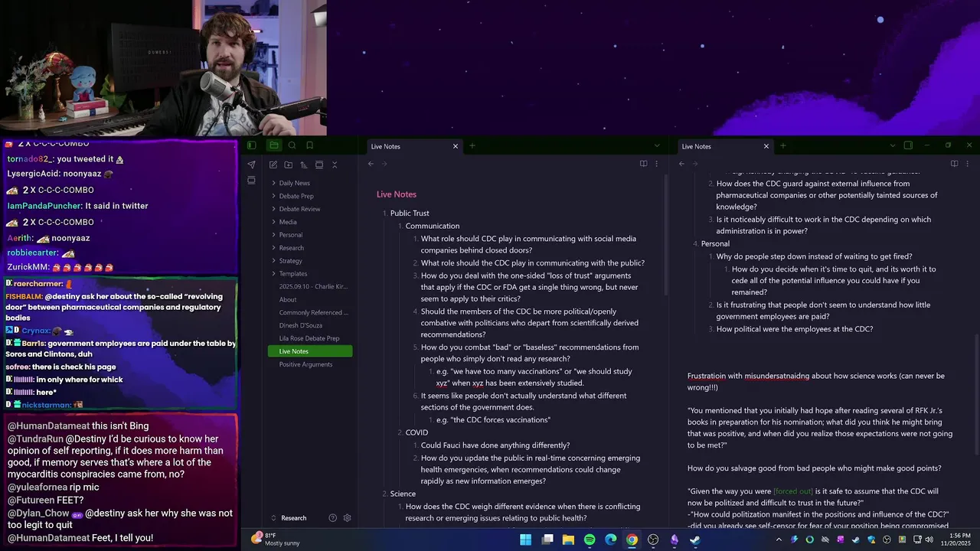Image resolution: width=980 pixels, height=551 pixels.
Task: Open the Positive Arguments note
Action: coord(310,364)
